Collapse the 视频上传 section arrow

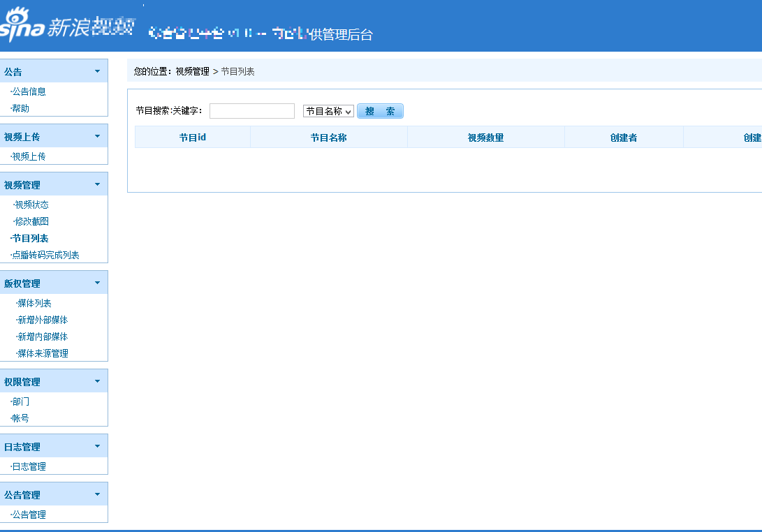(97, 137)
